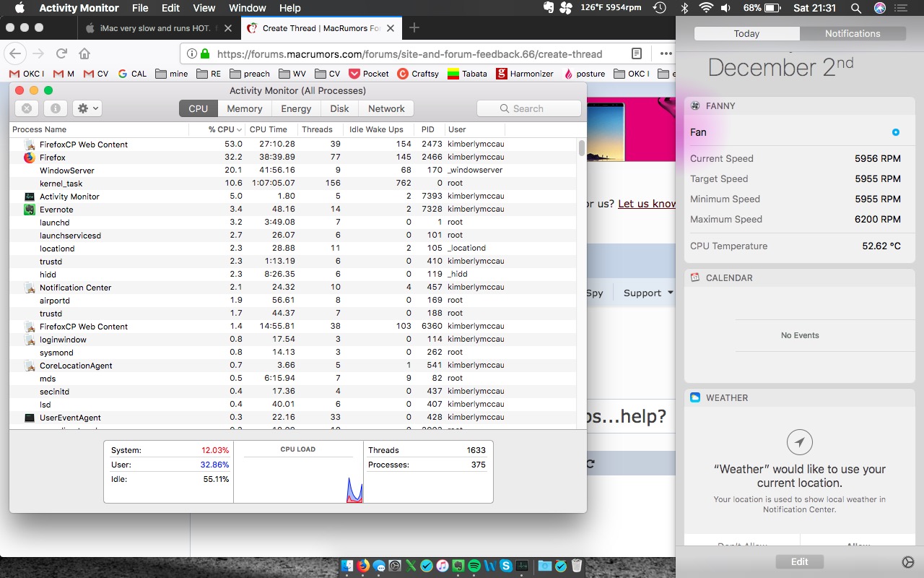The height and width of the screenshot is (578, 924).
Task: Click the Edit button in Notification Center
Action: click(799, 561)
